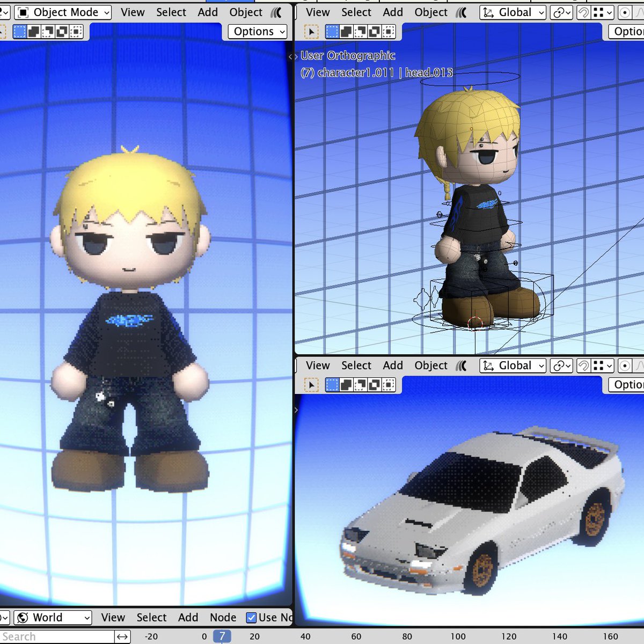Click the 'User Orthographic' view label
The image size is (644, 644).
tap(348, 55)
